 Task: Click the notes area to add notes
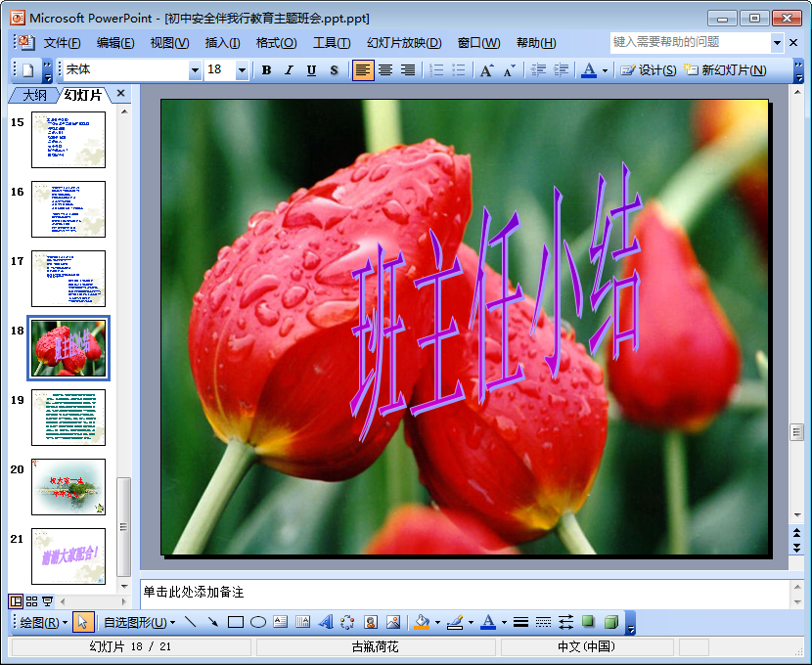(465, 594)
